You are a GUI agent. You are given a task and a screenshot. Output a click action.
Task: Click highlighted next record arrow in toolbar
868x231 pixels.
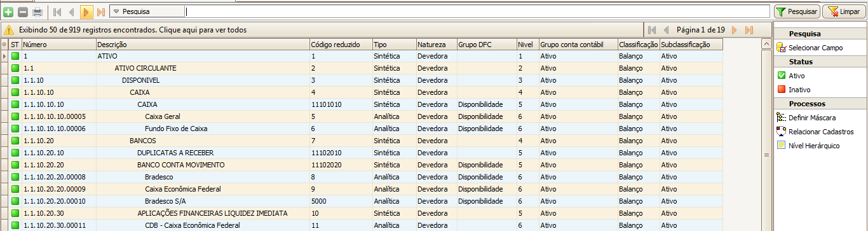coord(86,11)
